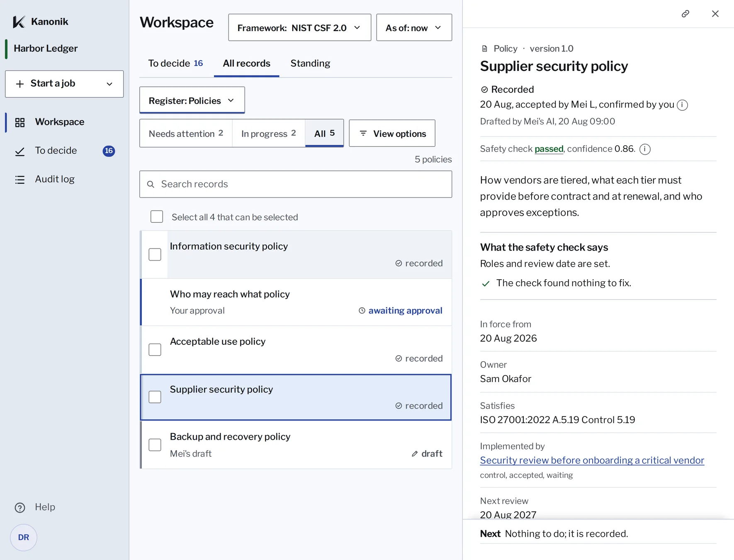Open the 'Who may reach what policy' row

click(296, 302)
